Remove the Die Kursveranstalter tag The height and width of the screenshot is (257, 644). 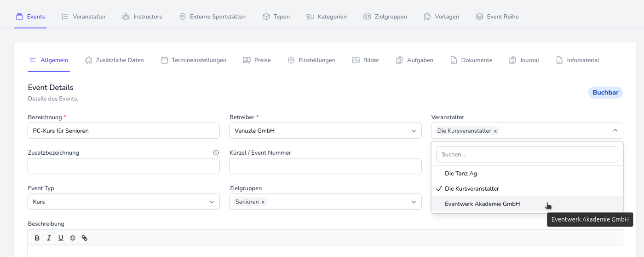(x=495, y=131)
